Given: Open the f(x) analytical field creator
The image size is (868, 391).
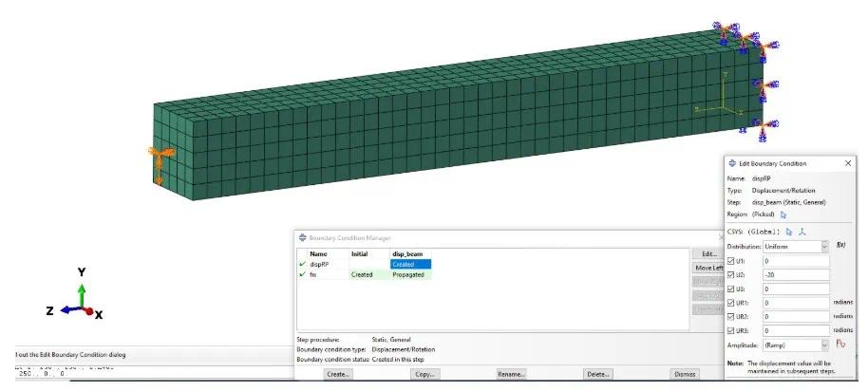Looking at the screenshot, I should click(840, 245).
